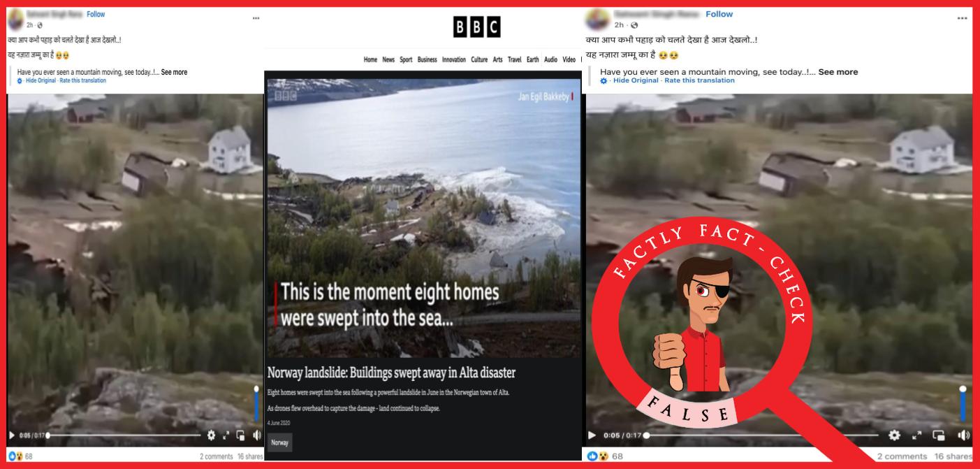This screenshot has height=469, width=980.
Task: Play the left Facebook video
Action: coord(12,435)
